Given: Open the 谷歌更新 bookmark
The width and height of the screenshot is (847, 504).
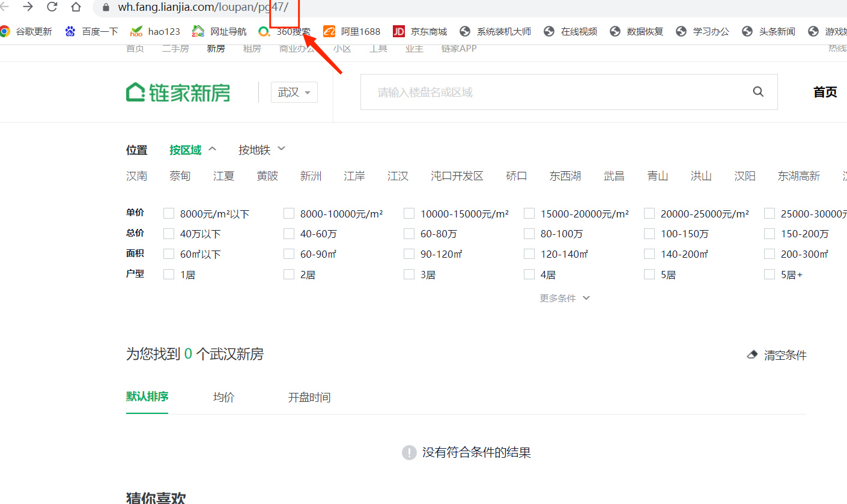Looking at the screenshot, I should point(26,31).
